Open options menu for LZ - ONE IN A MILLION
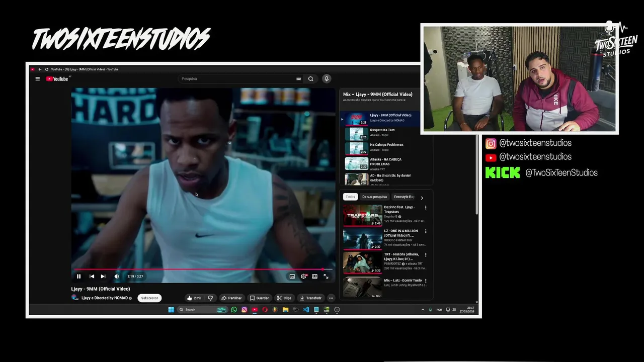 [x=426, y=231]
